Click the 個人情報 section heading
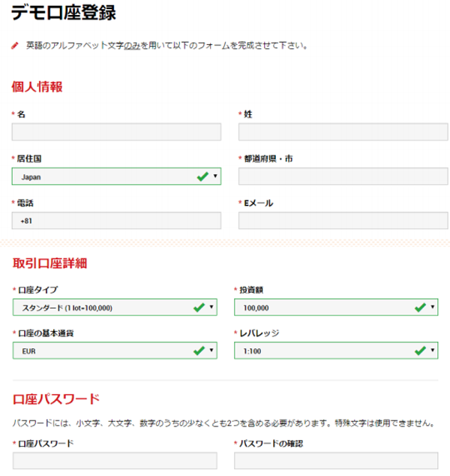The height and width of the screenshot is (476, 450). [x=37, y=86]
